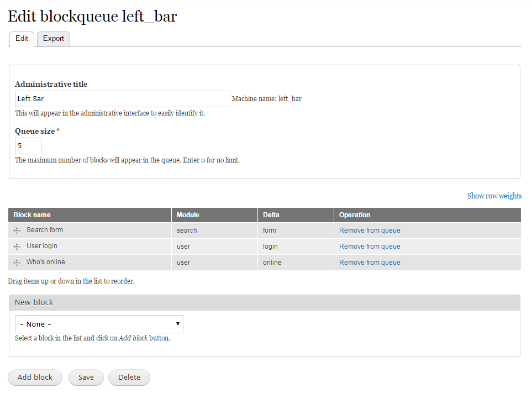Remove Search form from queue
Viewport: 532px width, 393px height.
[370, 230]
